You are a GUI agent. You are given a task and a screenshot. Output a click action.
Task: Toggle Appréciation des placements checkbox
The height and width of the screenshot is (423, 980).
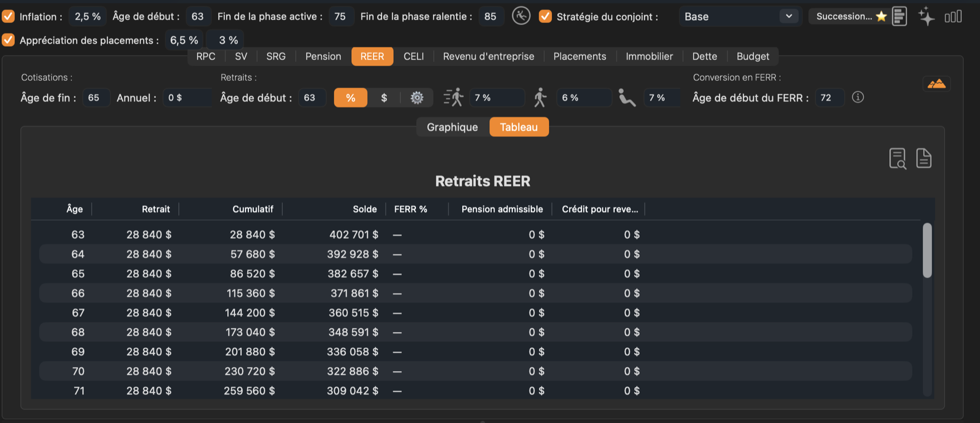pyautogui.click(x=8, y=40)
